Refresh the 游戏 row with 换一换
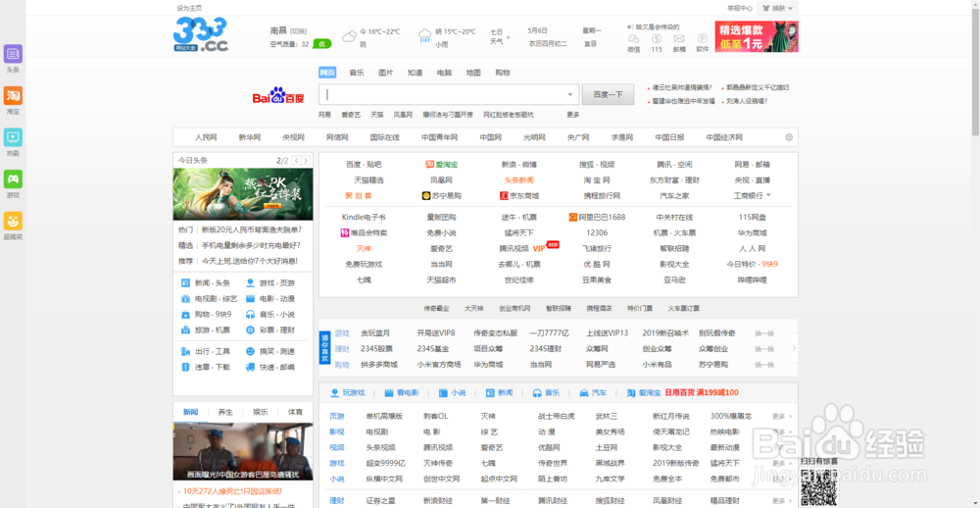Screen dimensions: 980x508 coord(763,332)
